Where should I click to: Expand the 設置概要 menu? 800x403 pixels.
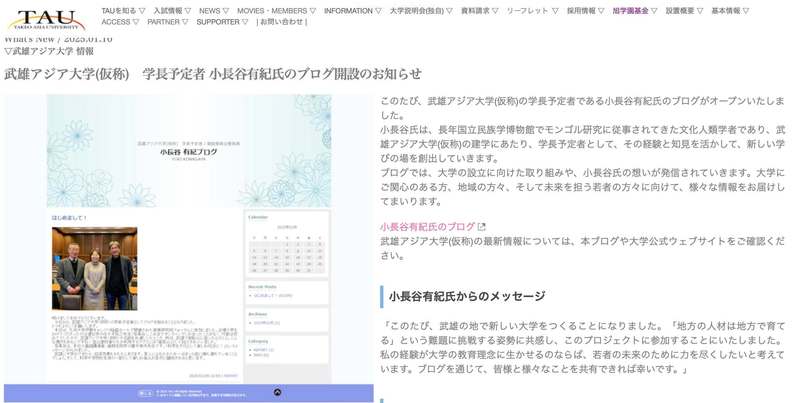(x=685, y=11)
